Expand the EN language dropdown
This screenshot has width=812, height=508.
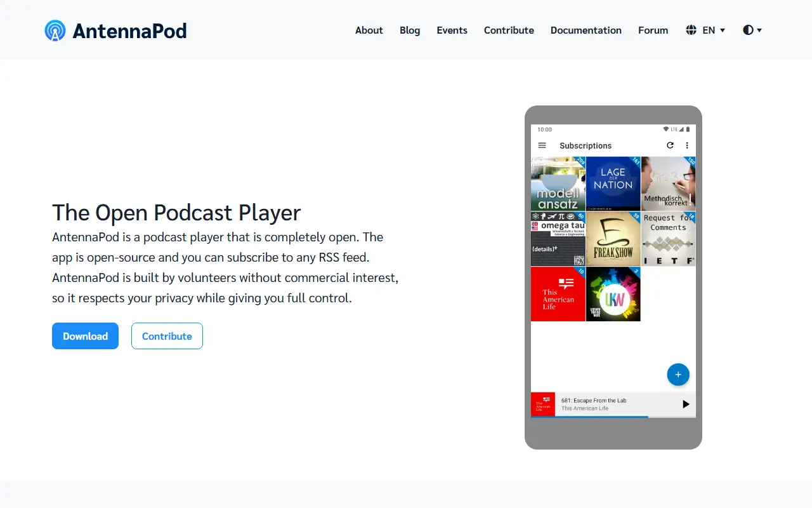[714, 30]
